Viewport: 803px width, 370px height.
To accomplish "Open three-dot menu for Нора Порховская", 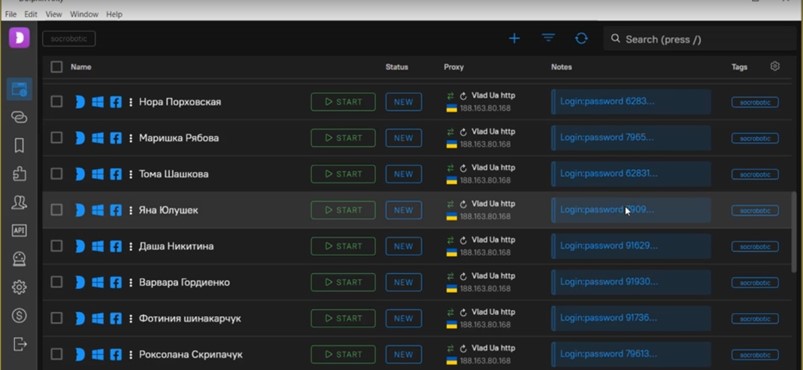I will click(x=131, y=102).
